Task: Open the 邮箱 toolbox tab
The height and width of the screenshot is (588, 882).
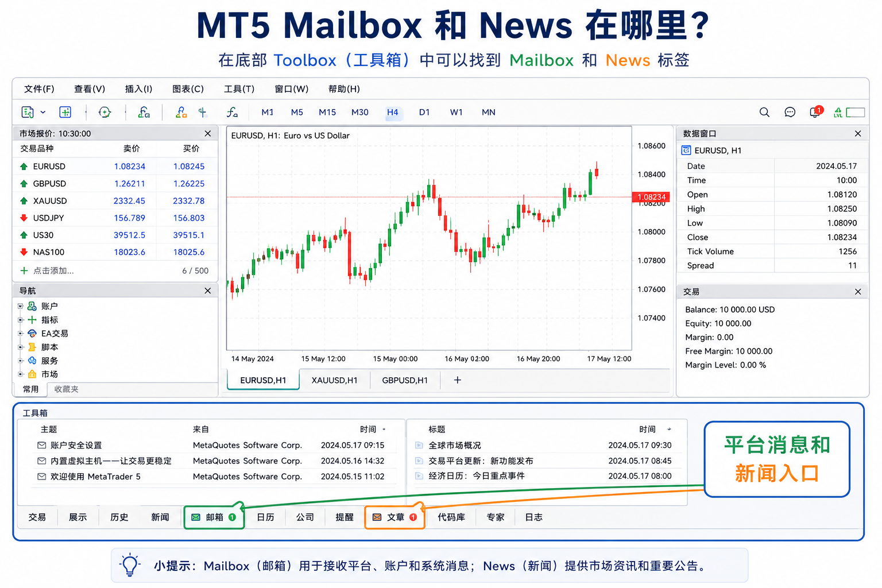Action: (214, 517)
